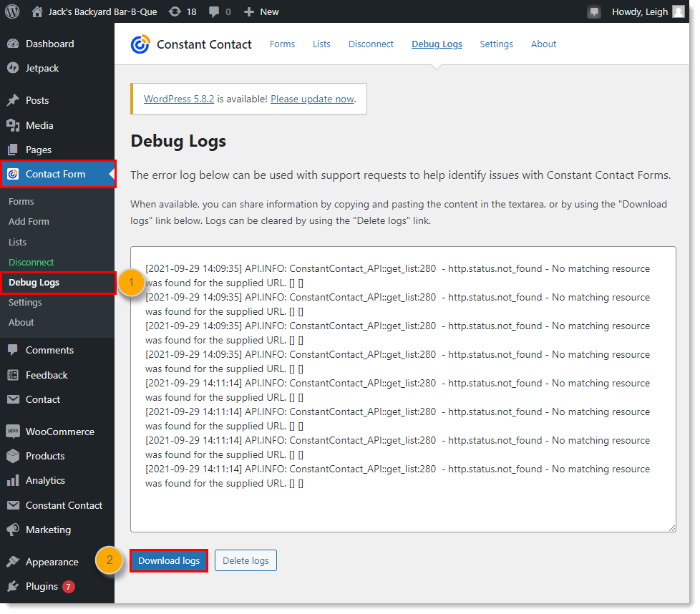
Task: Click the Posts pushpin icon
Action: (13, 100)
